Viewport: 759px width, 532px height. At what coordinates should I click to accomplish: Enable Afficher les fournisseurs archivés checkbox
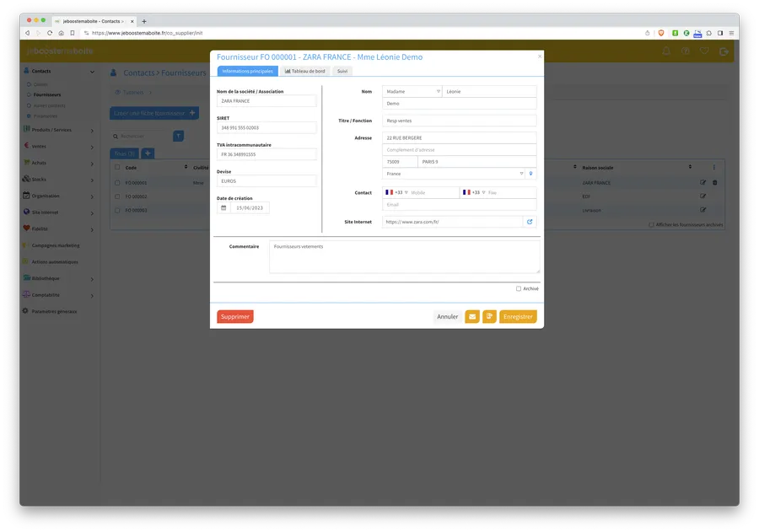(x=651, y=224)
